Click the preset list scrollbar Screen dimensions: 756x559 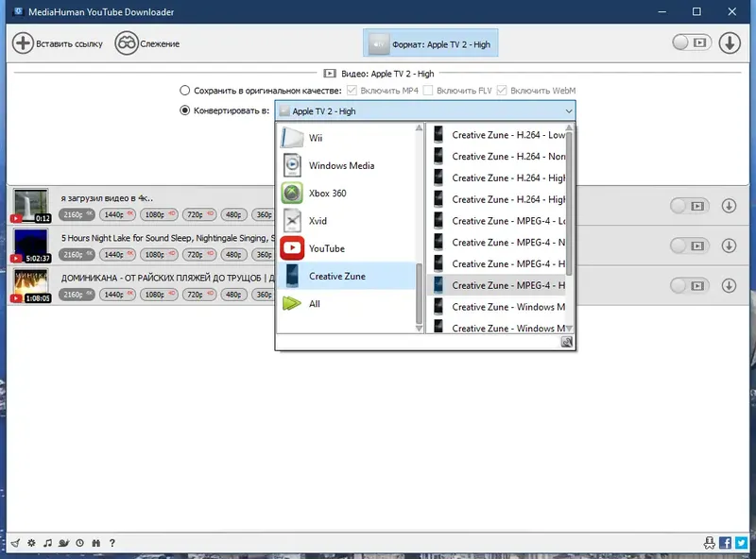point(569,202)
